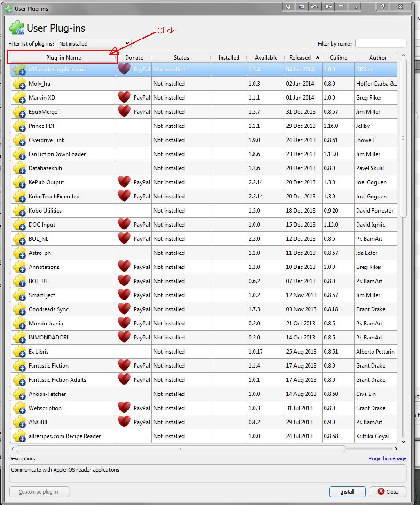This screenshot has width=420, height=505.
Task: Click the heart icon for Fantastic Fiction Adults
Action: 124,379
